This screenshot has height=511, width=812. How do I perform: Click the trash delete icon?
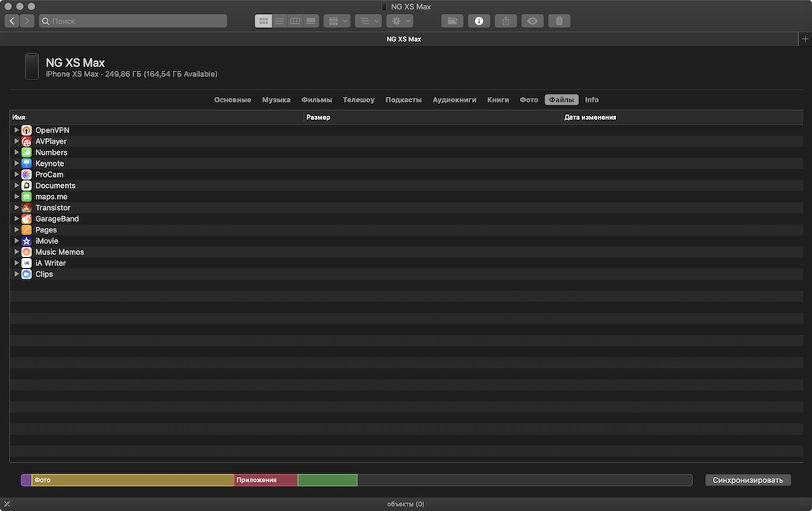(559, 21)
